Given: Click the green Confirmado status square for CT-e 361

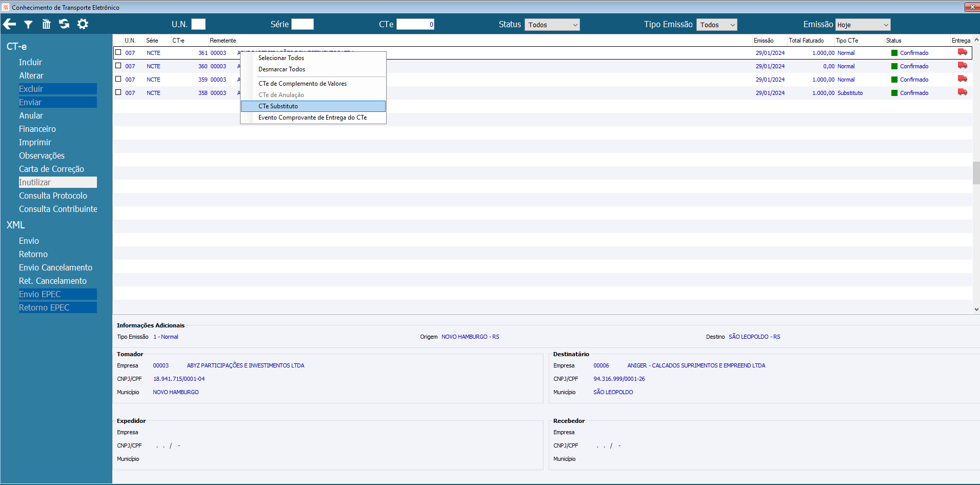Looking at the screenshot, I should tap(894, 53).
